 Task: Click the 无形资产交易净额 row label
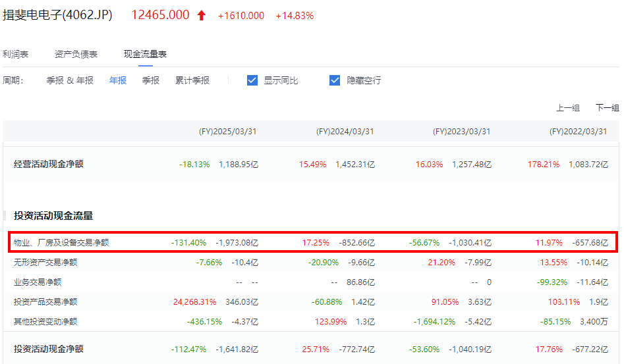pos(45,263)
